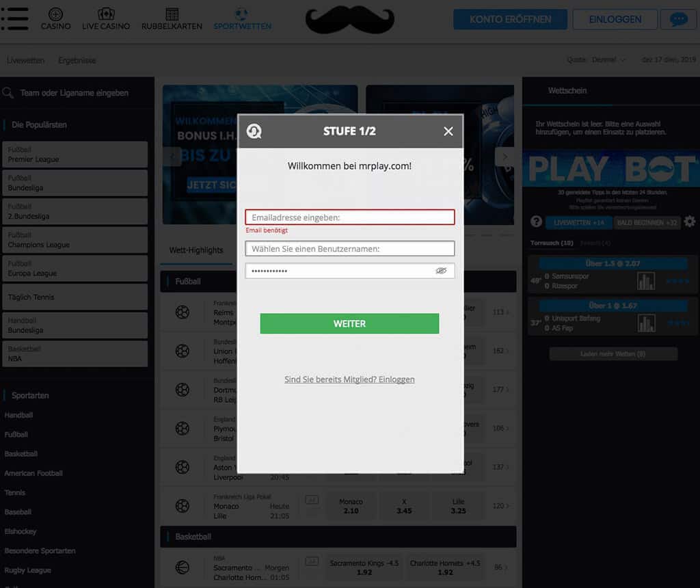
Task: Toggle password visibility eye icon
Action: coord(441,271)
